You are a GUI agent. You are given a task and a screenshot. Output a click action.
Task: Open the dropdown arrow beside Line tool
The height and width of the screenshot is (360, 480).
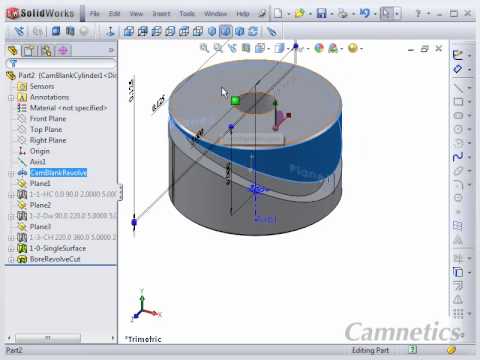point(469,88)
